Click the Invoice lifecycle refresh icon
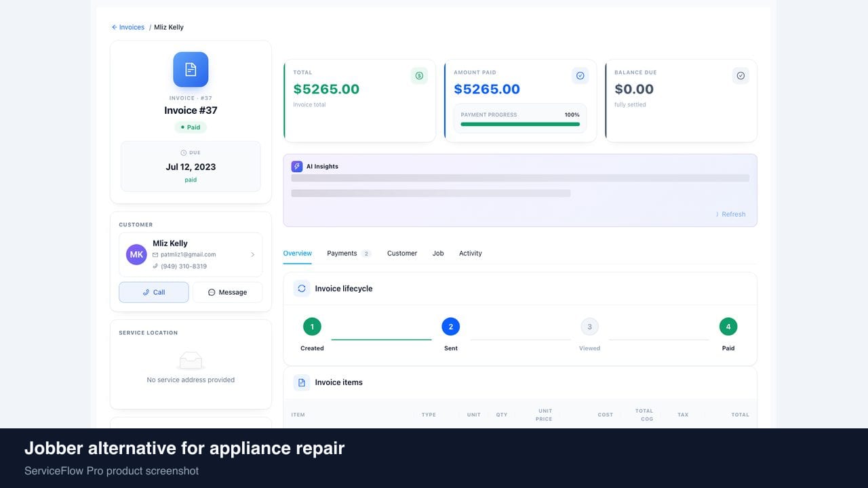This screenshot has width=868, height=488. coord(302,288)
